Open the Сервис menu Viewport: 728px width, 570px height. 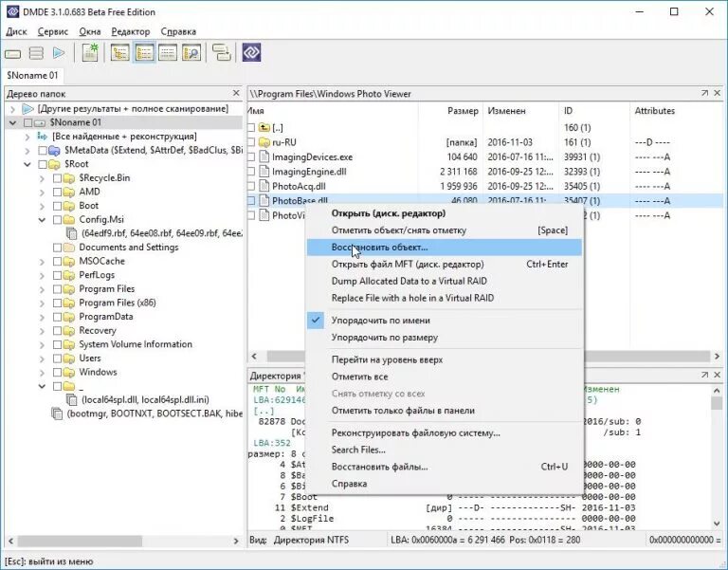point(53,31)
